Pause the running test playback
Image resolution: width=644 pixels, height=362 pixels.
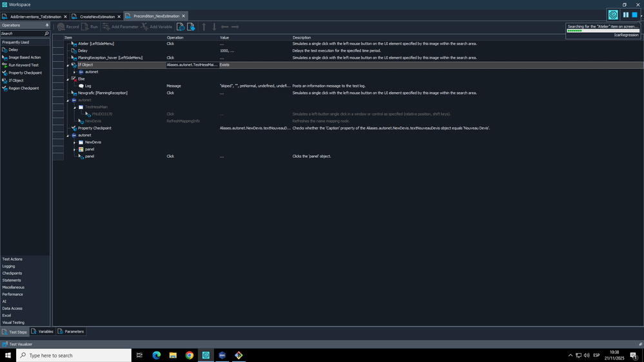click(x=625, y=15)
